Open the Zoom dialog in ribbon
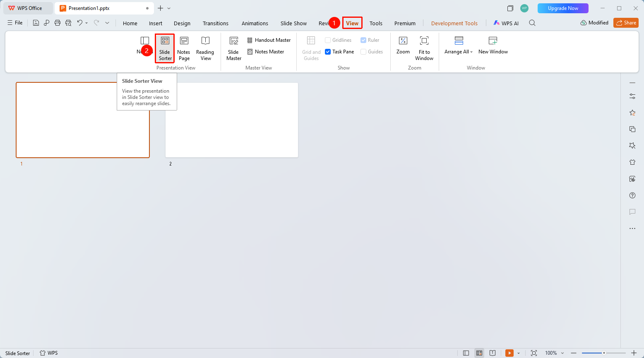 click(x=403, y=46)
